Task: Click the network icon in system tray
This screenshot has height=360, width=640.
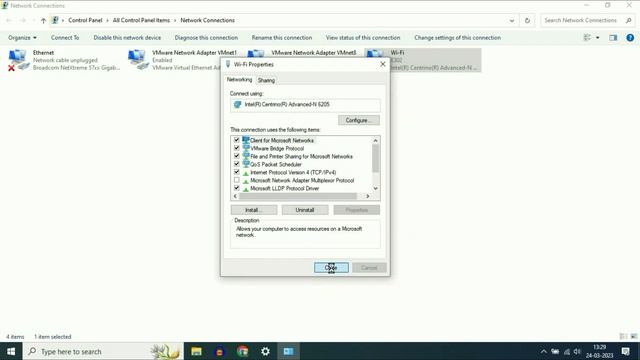Action: point(567,351)
